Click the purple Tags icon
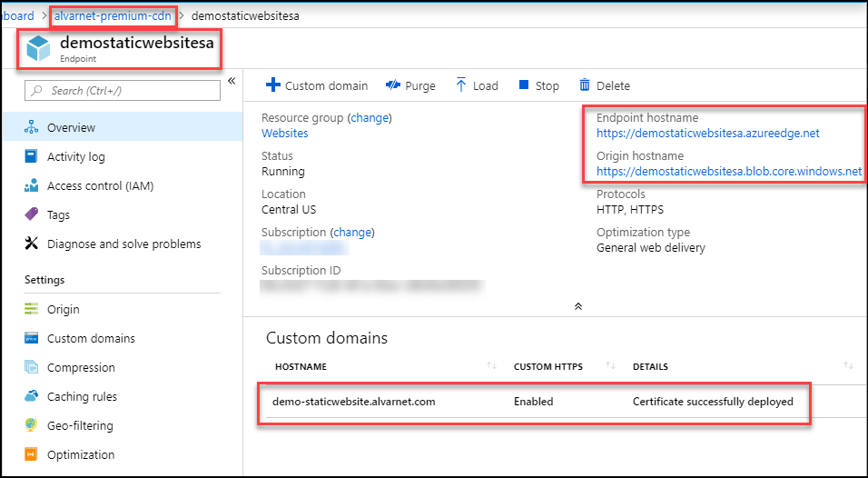Screen dimensions: 868x478 pyautogui.click(x=32, y=214)
